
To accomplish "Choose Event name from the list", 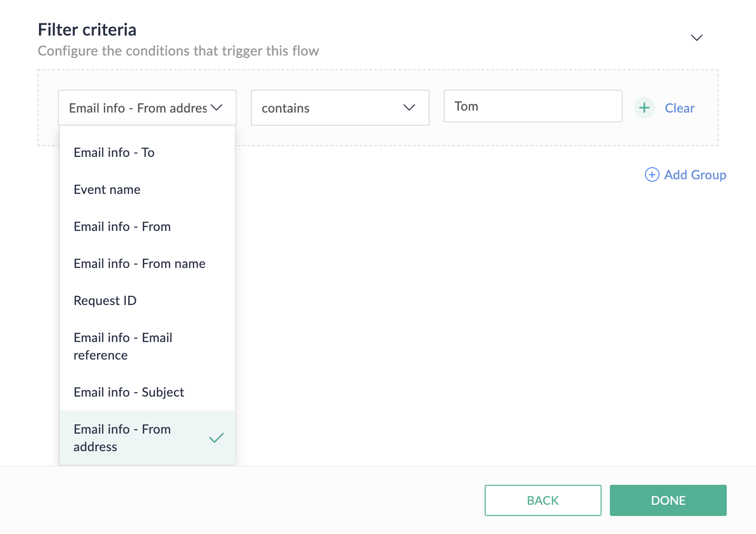I will (107, 190).
